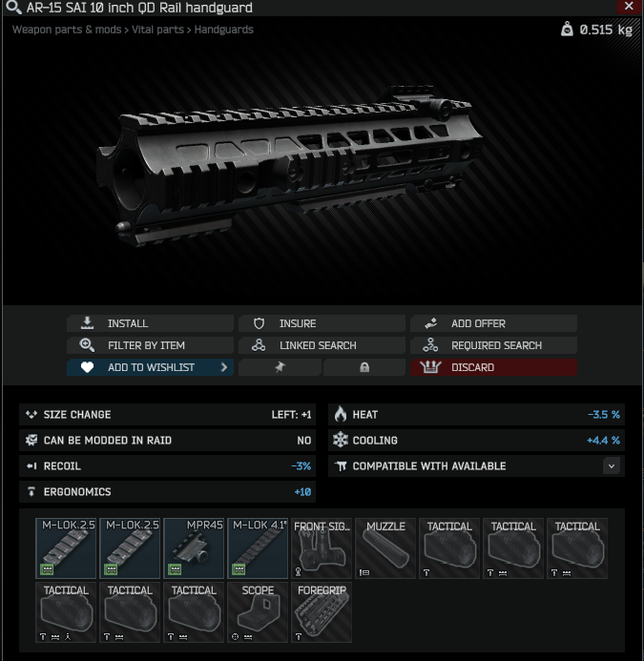The width and height of the screenshot is (644, 661).
Task: Click Filter By Item option
Action: coord(150,345)
